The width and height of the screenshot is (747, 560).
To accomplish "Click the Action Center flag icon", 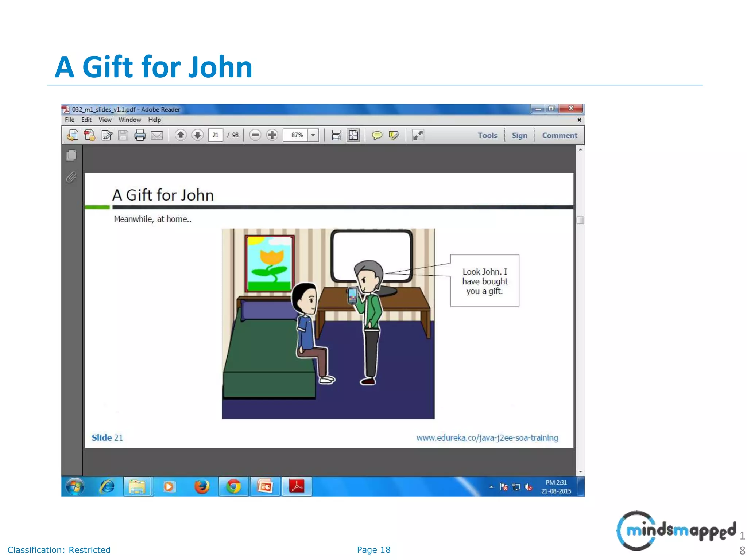I will coord(504,487).
